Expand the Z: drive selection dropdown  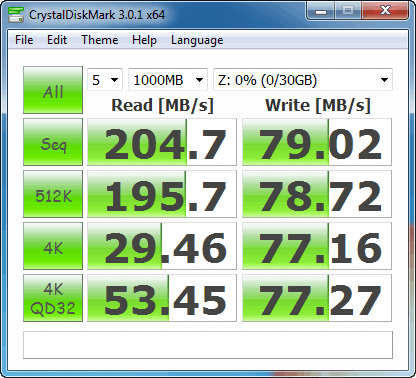pyautogui.click(x=303, y=80)
